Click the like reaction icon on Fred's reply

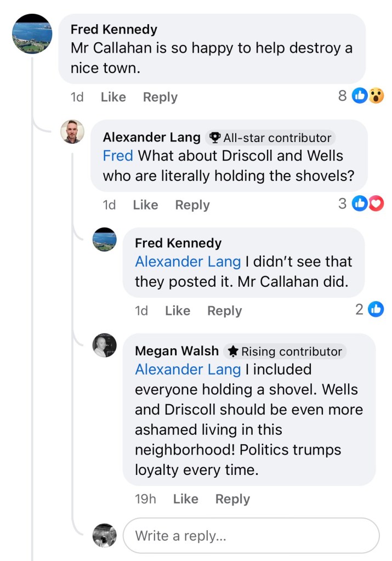pyautogui.click(x=376, y=310)
